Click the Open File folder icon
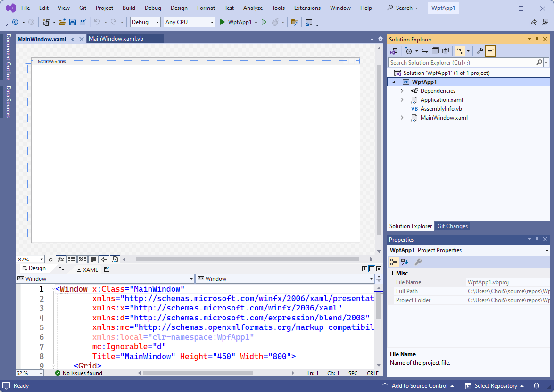This screenshot has height=392, width=554. pos(62,22)
